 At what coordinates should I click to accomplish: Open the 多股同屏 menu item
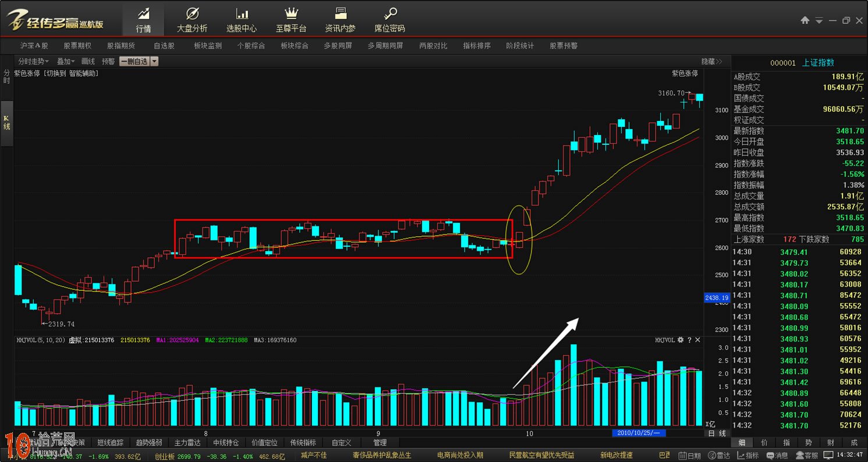[338, 45]
